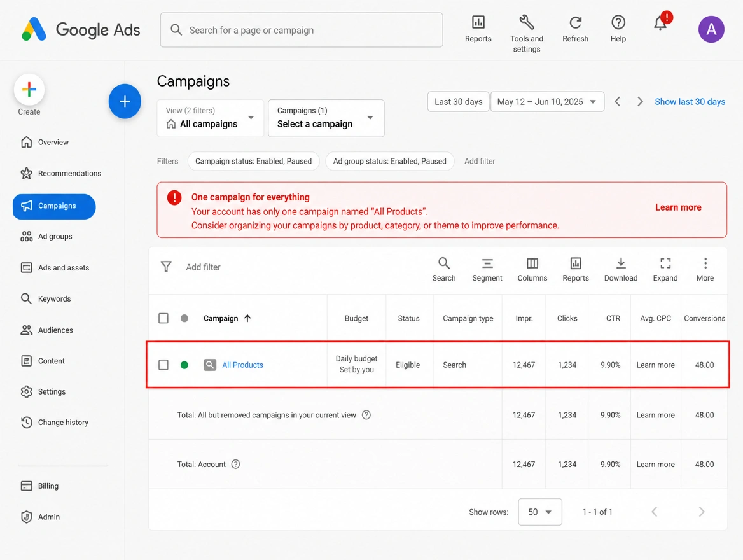Open More table options
Image resolution: width=743 pixels, height=560 pixels.
coord(705,269)
